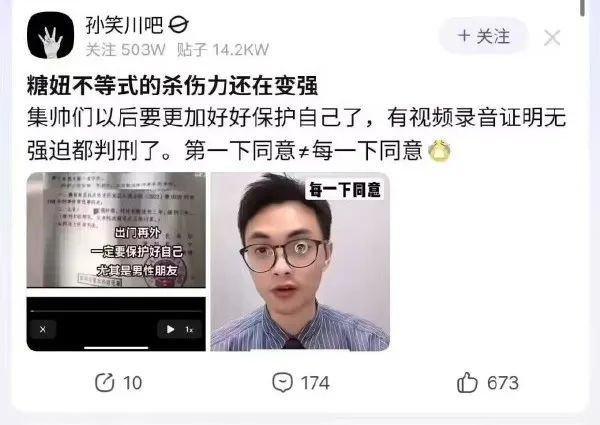This screenshot has height=425, width=600.
Task: Play the video with the triangle button
Action: click(x=170, y=329)
